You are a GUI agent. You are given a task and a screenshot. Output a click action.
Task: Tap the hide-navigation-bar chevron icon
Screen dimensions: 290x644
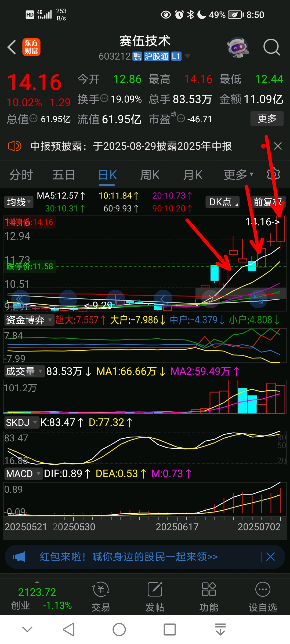tap(27, 629)
